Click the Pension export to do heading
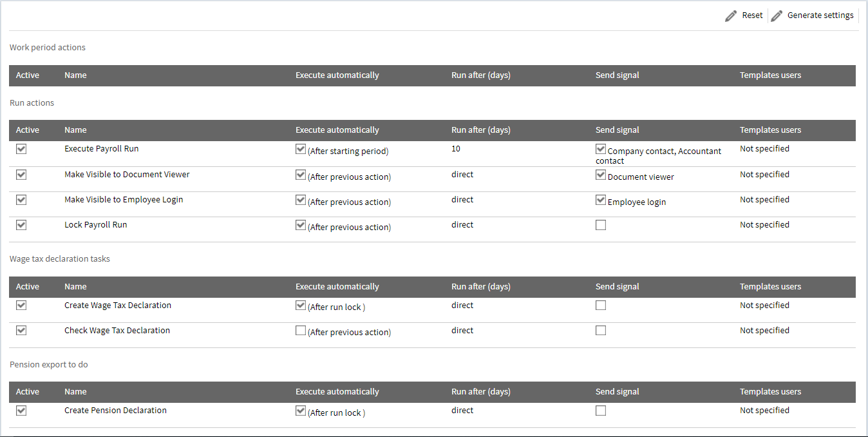The image size is (868, 437). [49, 365]
